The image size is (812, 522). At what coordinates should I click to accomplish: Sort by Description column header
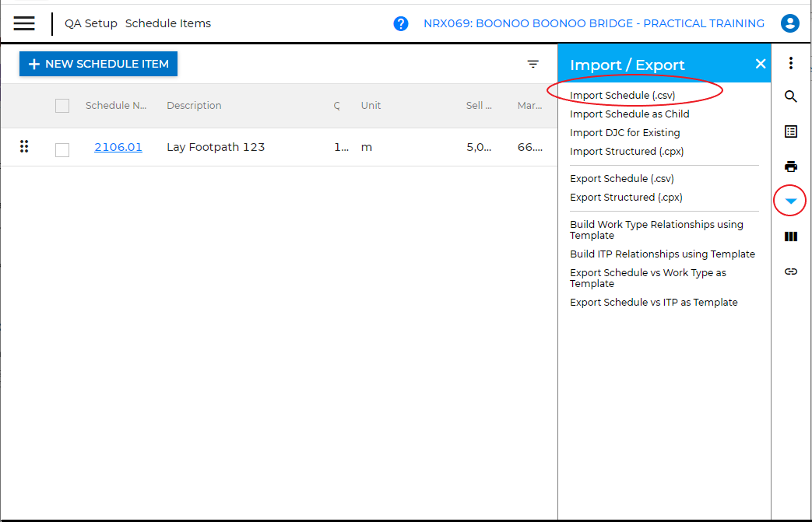point(194,106)
